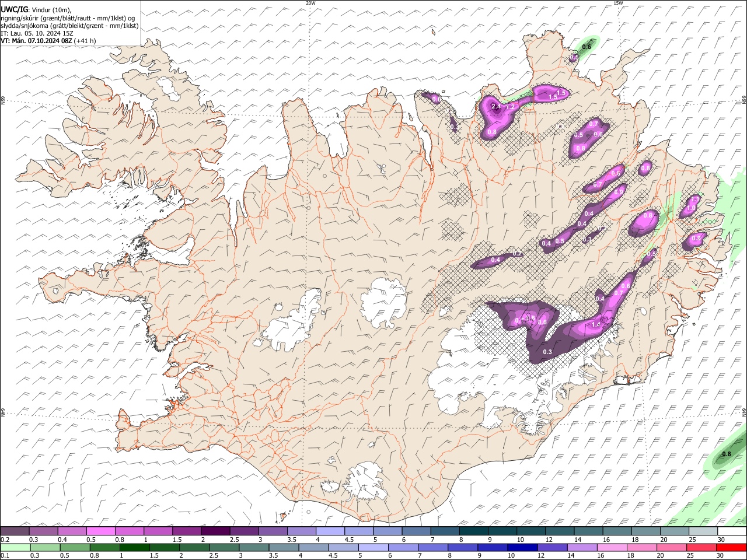Click the bottom-row legend swatch labeled 6
This screenshot has width=747, height=560.
click(403, 547)
